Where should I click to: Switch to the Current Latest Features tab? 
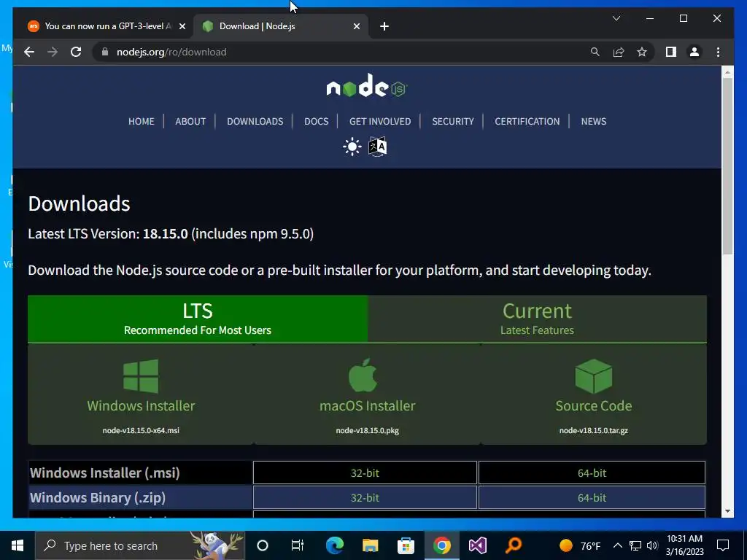tap(537, 319)
